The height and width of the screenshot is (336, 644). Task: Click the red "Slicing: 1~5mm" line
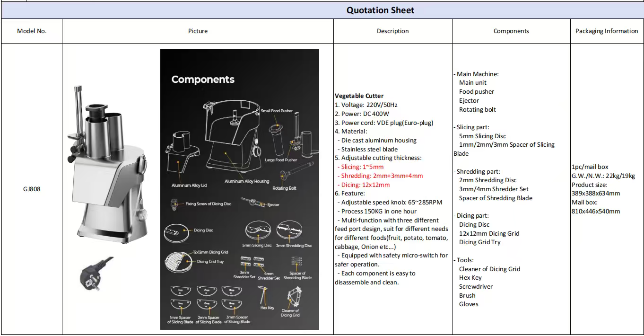tap(360, 167)
